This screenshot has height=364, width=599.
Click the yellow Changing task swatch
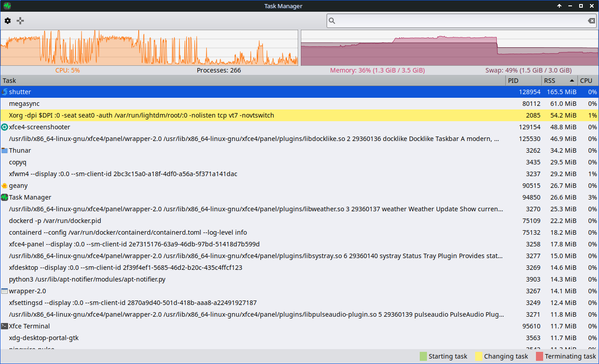[478, 356]
